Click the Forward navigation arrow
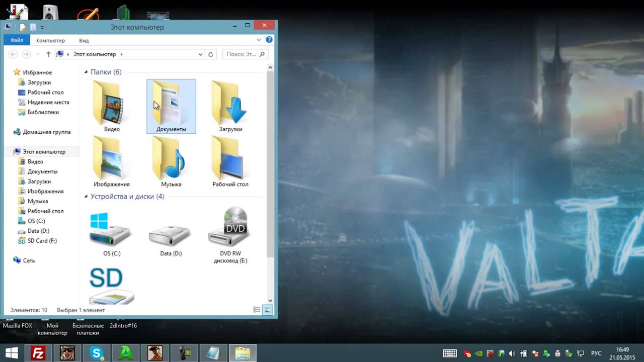Screen dimensions: 644x362 point(27,54)
